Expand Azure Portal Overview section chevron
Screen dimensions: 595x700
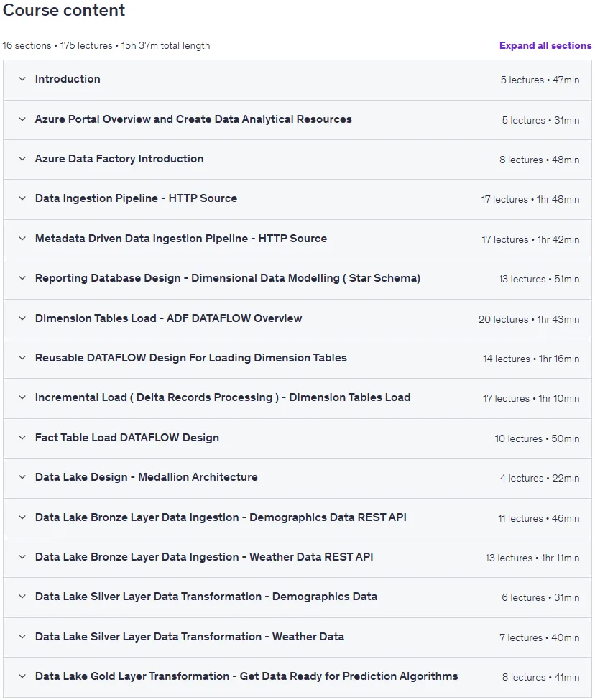click(x=22, y=119)
